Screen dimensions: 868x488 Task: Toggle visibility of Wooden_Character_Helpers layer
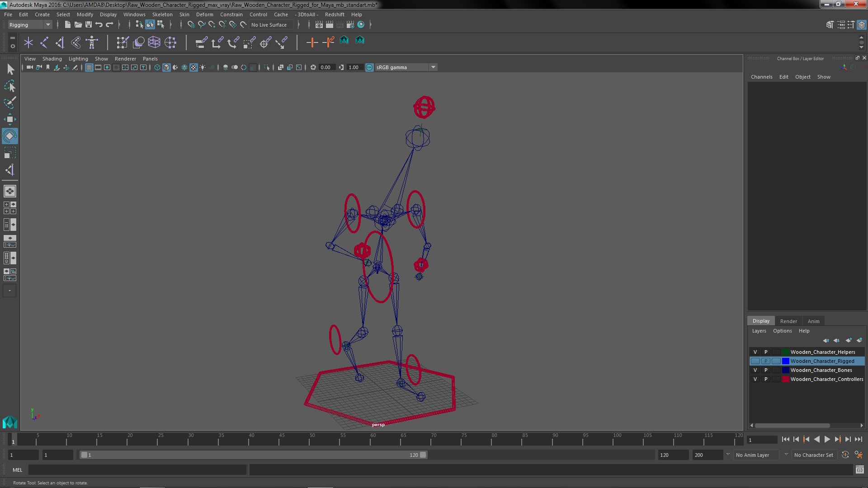coord(755,352)
